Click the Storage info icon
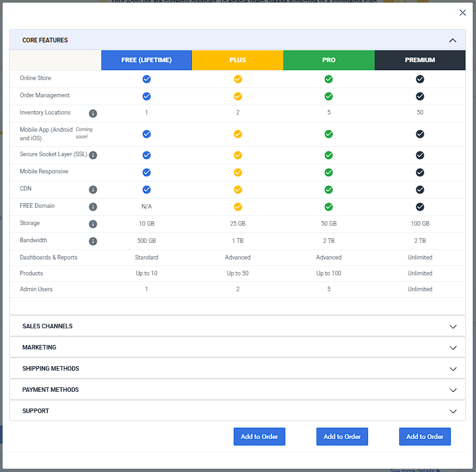476x472 pixels. tap(93, 224)
